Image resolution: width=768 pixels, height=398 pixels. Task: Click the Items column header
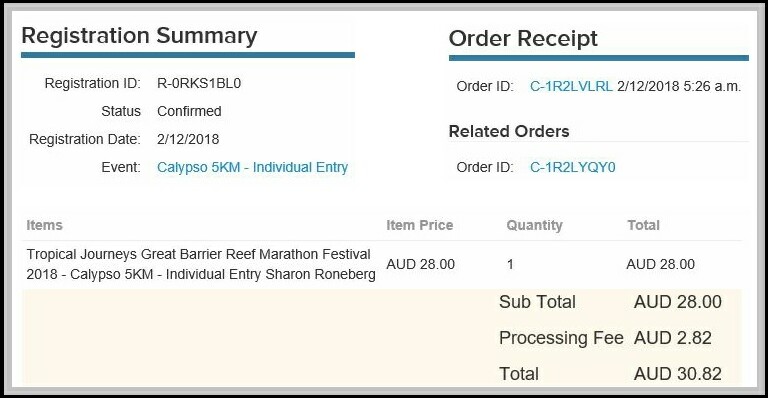pos(45,225)
